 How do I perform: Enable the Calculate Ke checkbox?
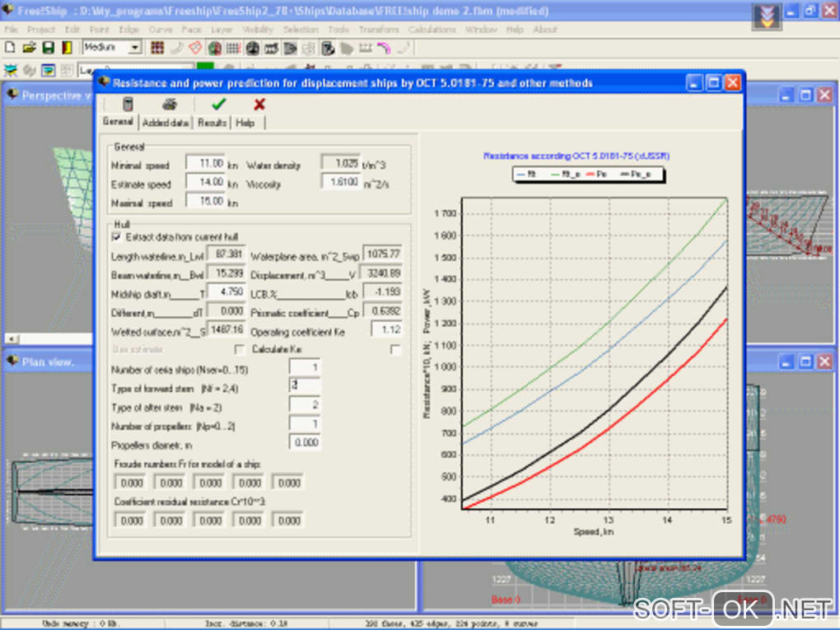pos(395,350)
